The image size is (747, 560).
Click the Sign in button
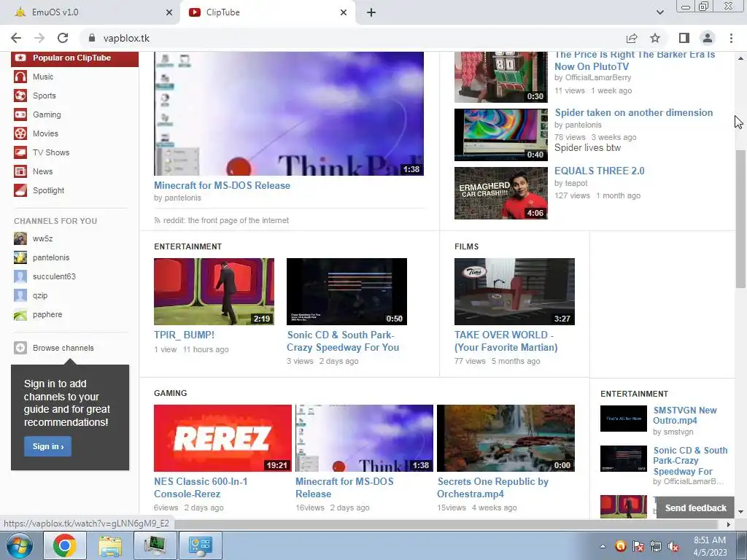tap(47, 446)
